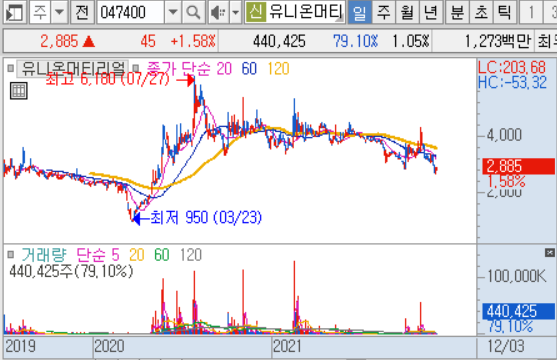The image size is (557, 360).
Task: Click the orange 20 volume average period
Action: (x=137, y=255)
